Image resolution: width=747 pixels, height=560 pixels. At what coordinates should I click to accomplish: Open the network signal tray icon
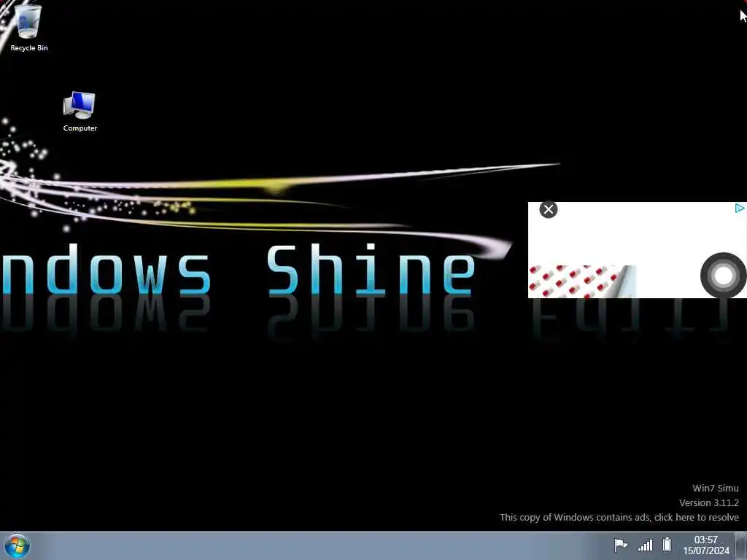click(x=645, y=545)
